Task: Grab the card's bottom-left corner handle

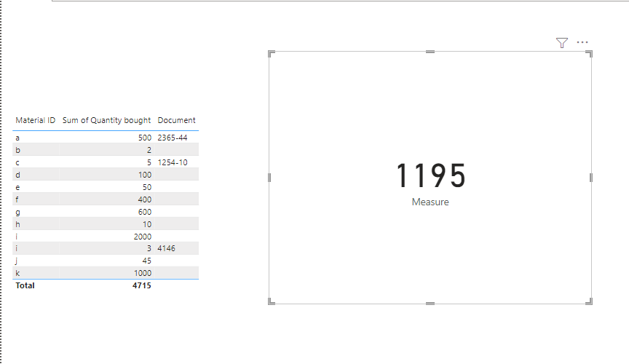Action: (x=271, y=301)
